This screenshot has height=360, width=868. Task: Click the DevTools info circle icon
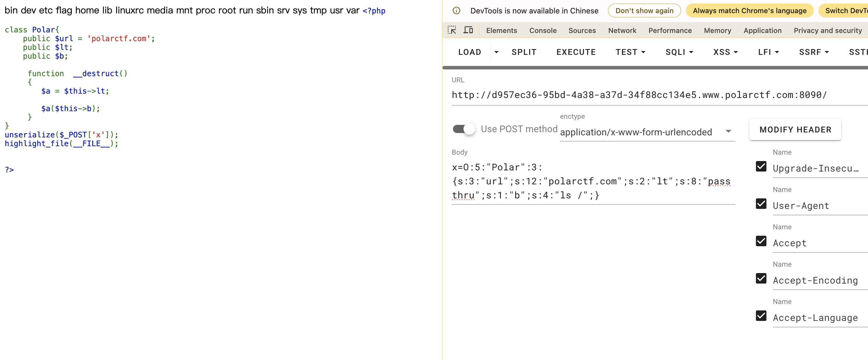pyautogui.click(x=456, y=11)
